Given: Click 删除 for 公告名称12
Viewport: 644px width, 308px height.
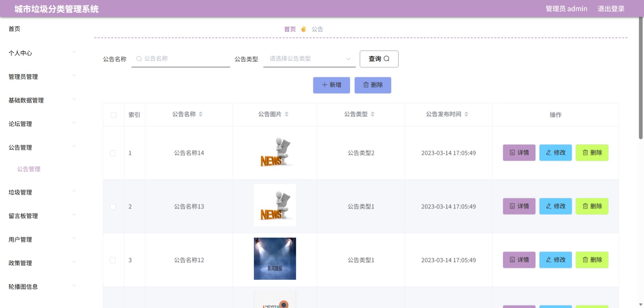Looking at the screenshot, I should (x=592, y=260).
